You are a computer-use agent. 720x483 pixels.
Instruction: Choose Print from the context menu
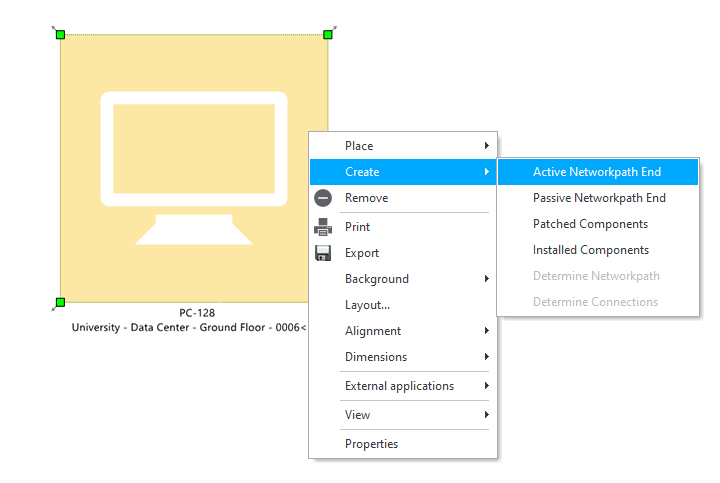pos(403,227)
